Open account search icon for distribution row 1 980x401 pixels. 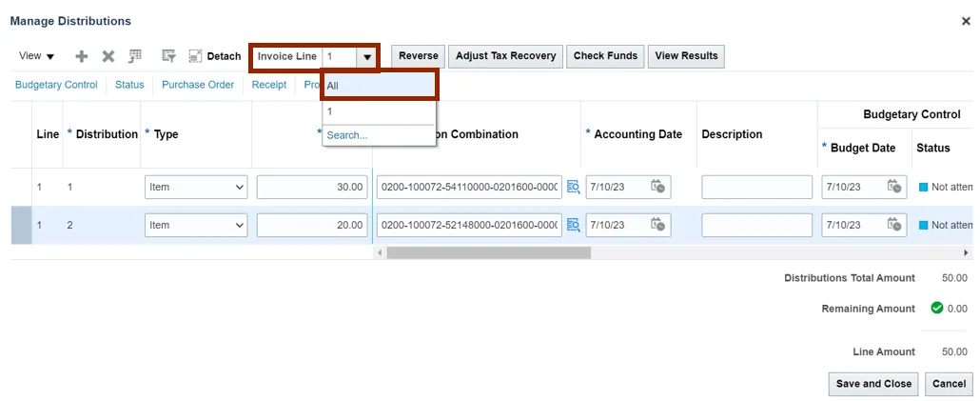573,187
